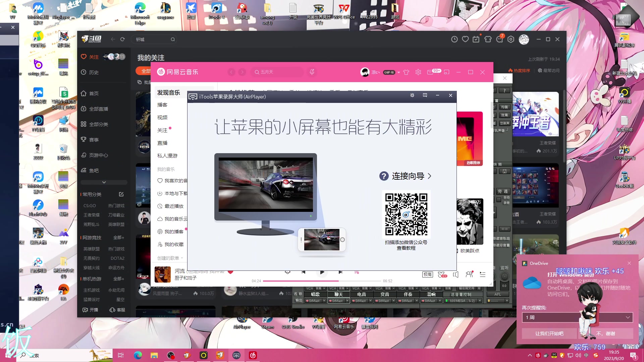
Task: Open NetEase Music from the Windows taskbar
Action: (x=253, y=355)
